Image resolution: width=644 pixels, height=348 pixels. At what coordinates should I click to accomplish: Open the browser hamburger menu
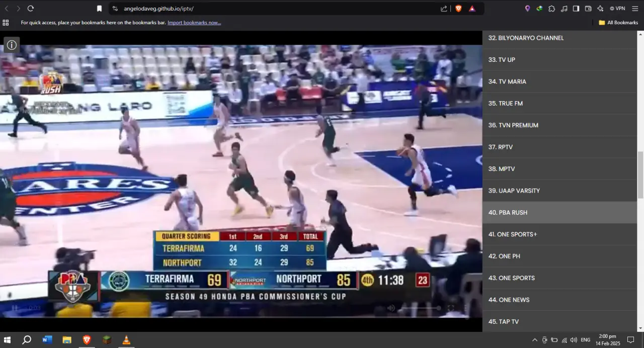tap(635, 9)
